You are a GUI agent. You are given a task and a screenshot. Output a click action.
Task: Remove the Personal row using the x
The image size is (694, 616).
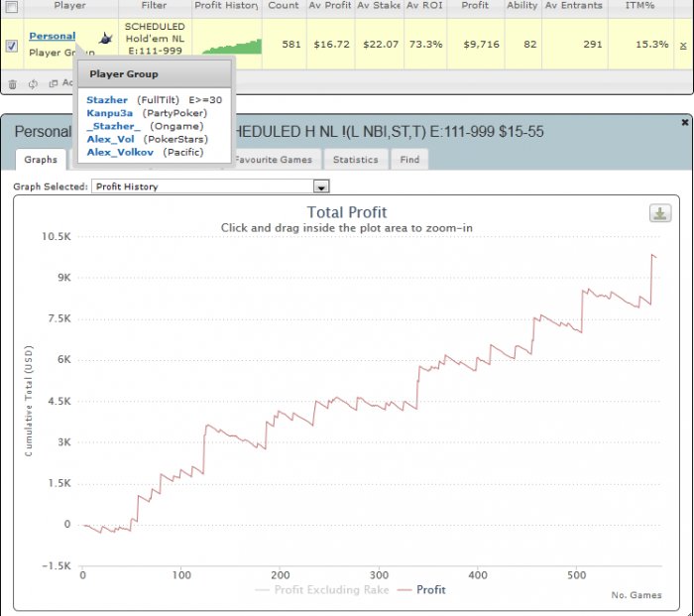point(682,46)
